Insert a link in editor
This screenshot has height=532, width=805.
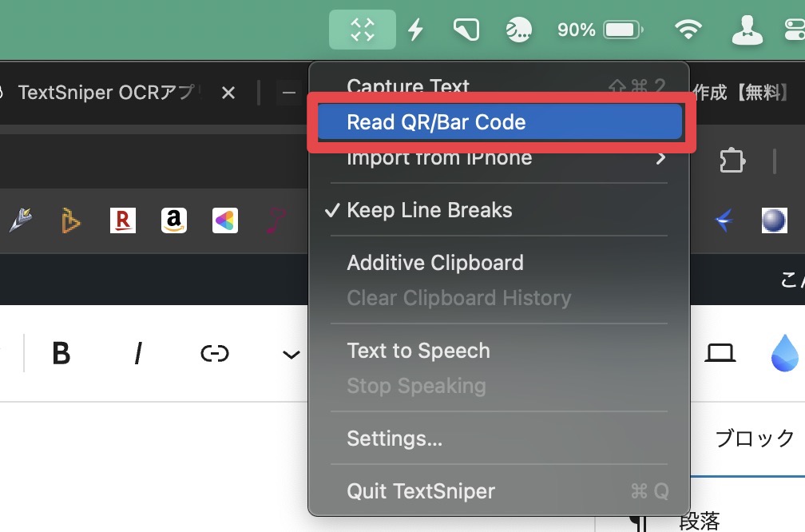pyautogui.click(x=215, y=353)
